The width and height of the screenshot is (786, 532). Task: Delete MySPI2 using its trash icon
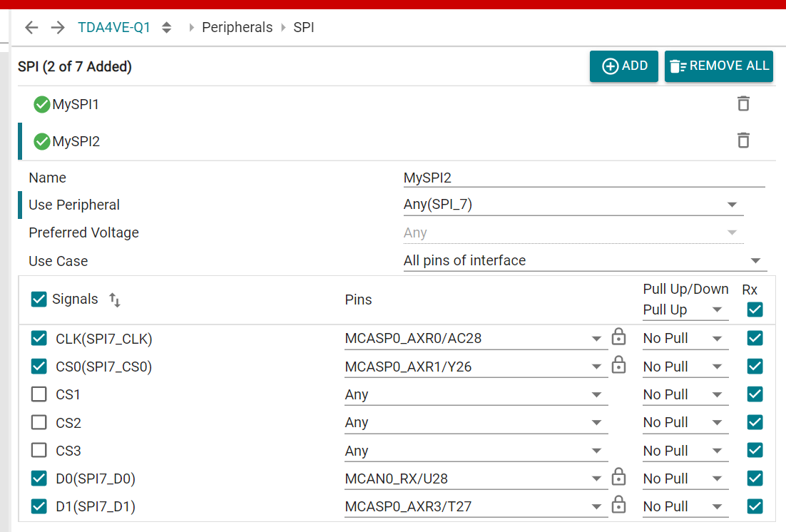743,140
